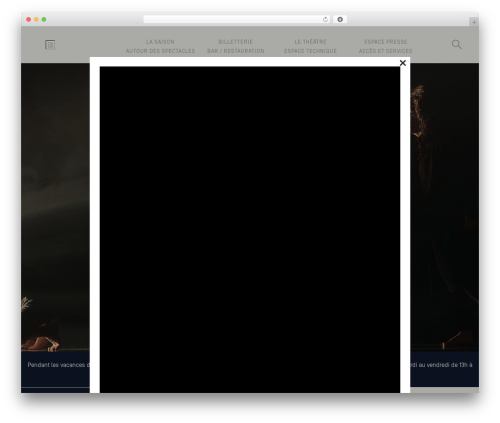Click the red close window button
This screenshot has height=423, width=500.
[x=29, y=20]
